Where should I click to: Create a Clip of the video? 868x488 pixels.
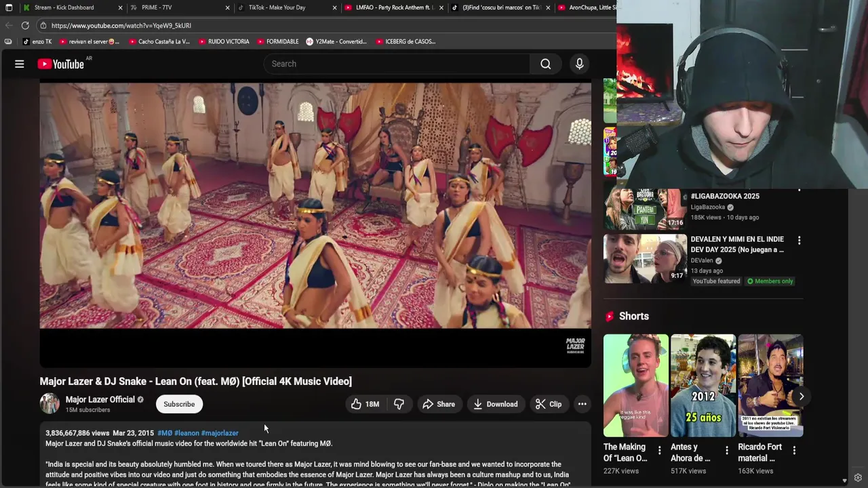pyautogui.click(x=549, y=404)
